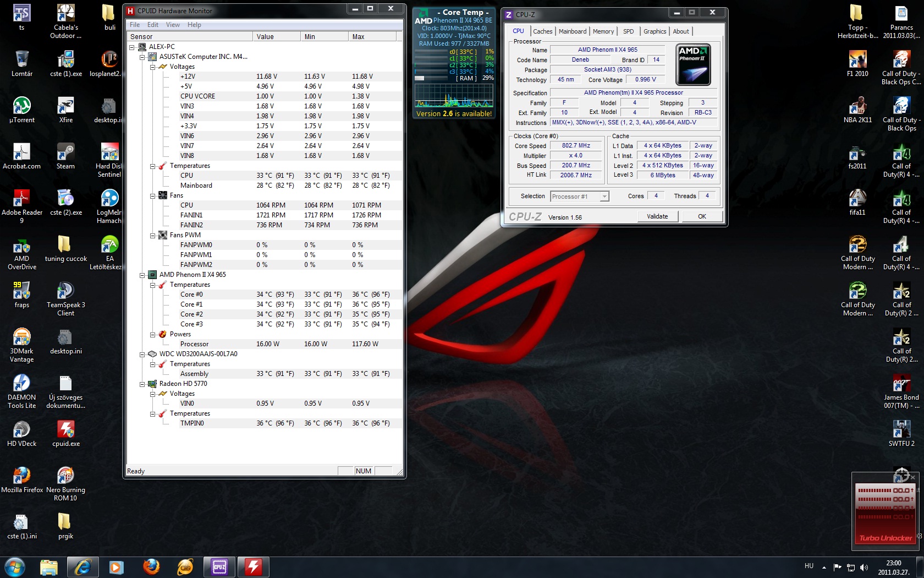Open Mozilla Firefox desktop shortcut
This screenshot has width=924, height=578.
(x=22, y=479)
